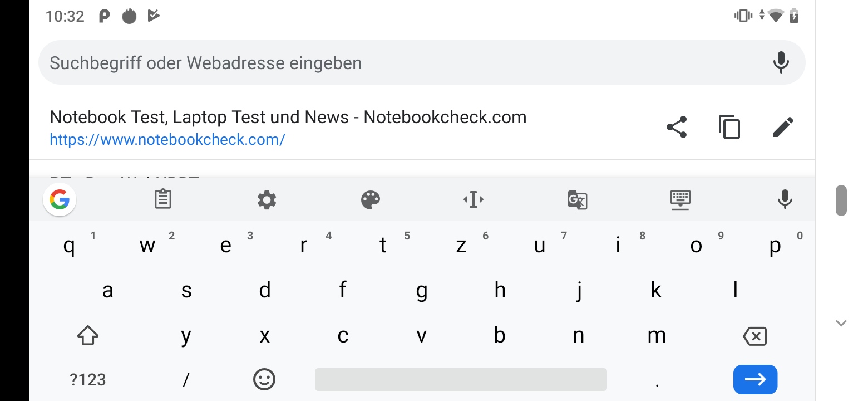This screenshot has height=401, width=868.
Task: Open Gboard settings gear
Action: pyautogui.click(x=267, y=199)
